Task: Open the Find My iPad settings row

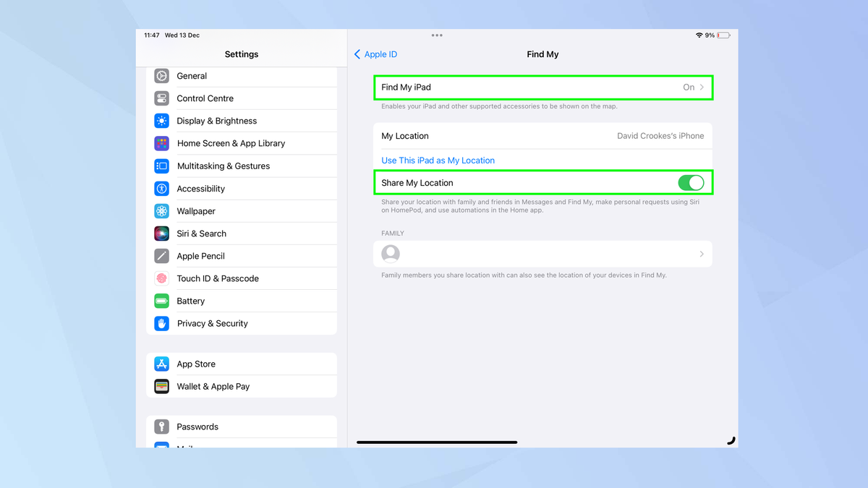Action: coord(542,87)
